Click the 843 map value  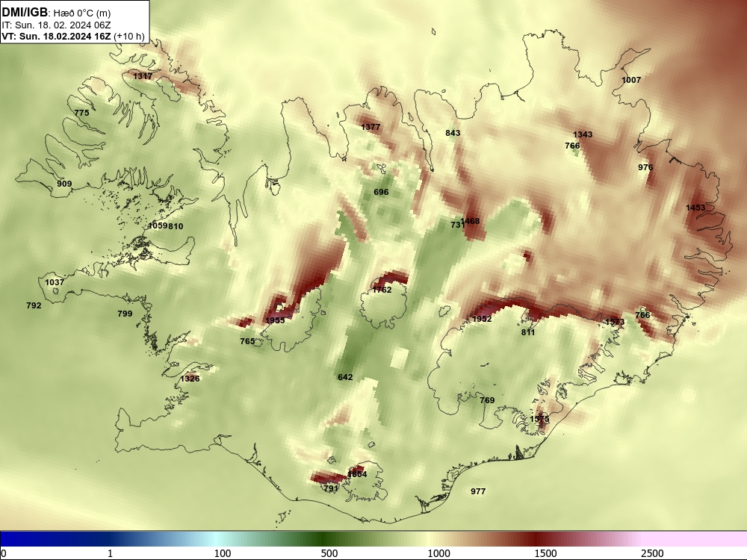[x=453, y=133]
